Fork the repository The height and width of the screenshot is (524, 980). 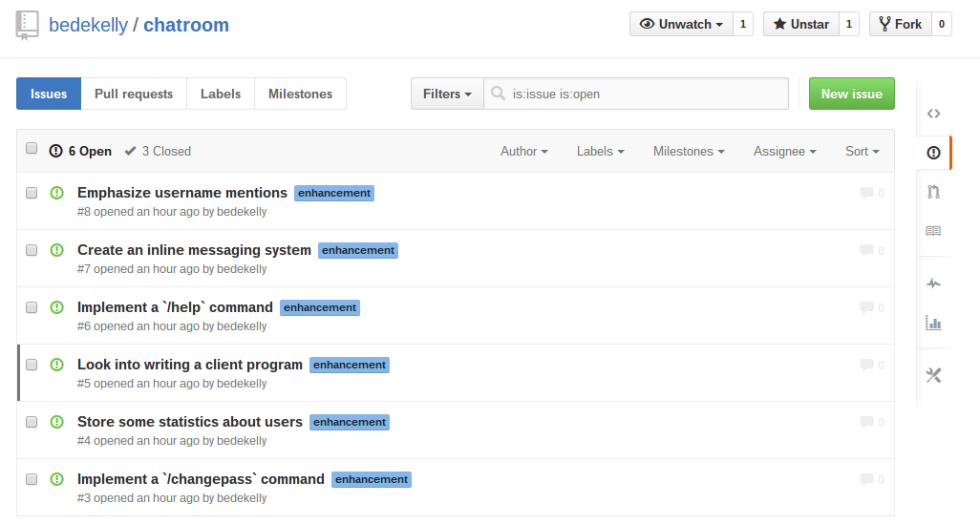pyautogui.click(x=901, y=25)
